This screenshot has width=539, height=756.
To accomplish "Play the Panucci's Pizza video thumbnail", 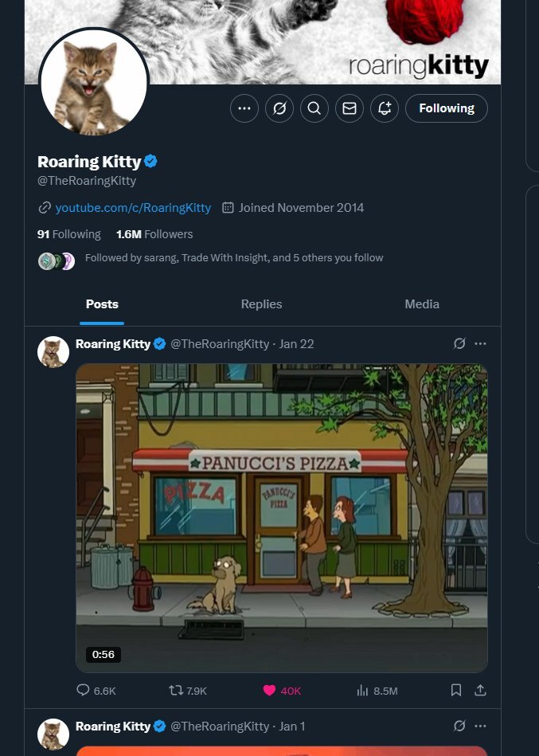I will pyautogui.click(x=282, y=518).
